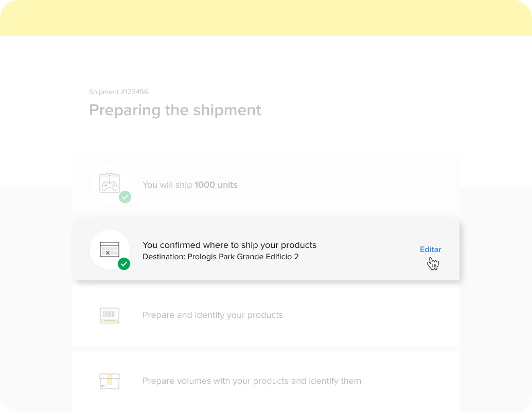Click the round calendar icon background circle
532x412 pixels.
(x=109, y=249)
